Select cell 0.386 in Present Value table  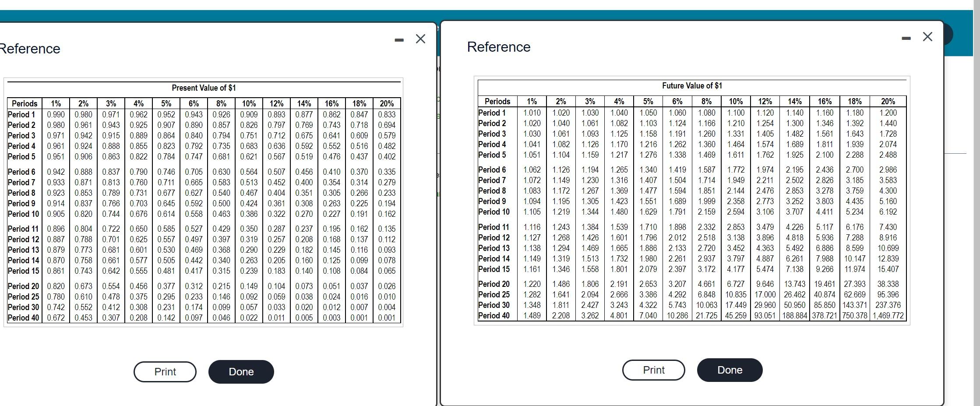(x=249, y=214)
